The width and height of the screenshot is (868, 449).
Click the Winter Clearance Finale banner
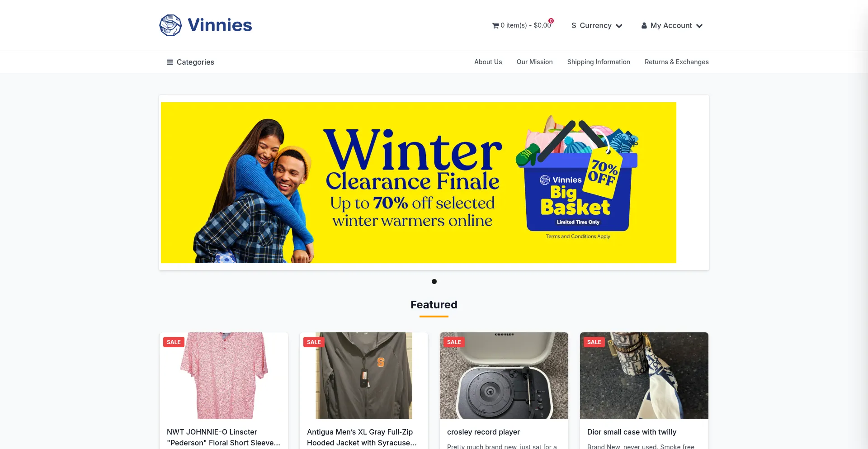coord(419,183)
